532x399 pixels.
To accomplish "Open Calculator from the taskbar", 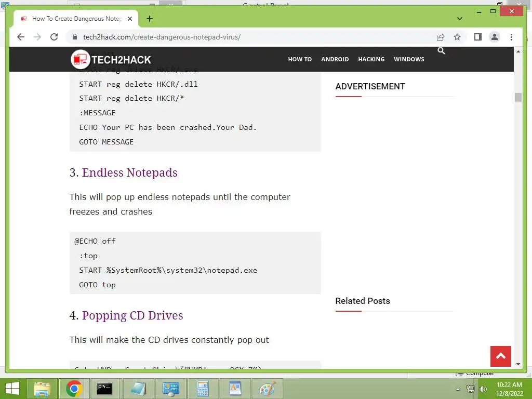I will click(x=203, y=389).
